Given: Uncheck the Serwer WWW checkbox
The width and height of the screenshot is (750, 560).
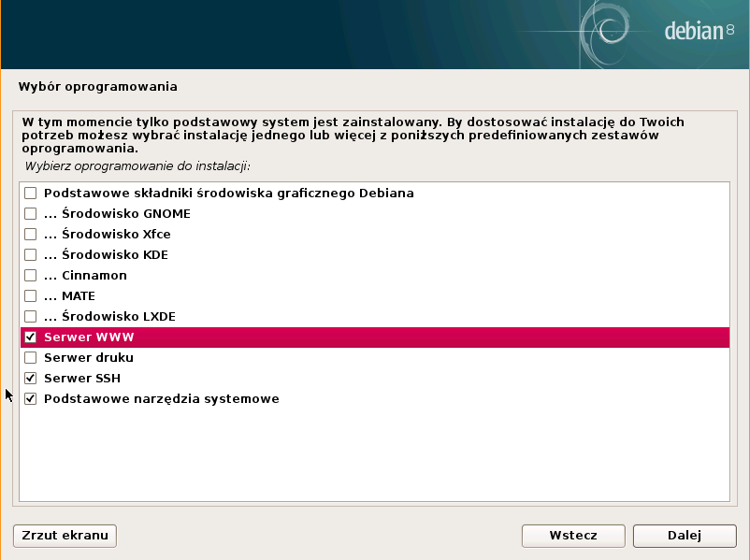Looking at the screenshot, I should pos(30,337).
